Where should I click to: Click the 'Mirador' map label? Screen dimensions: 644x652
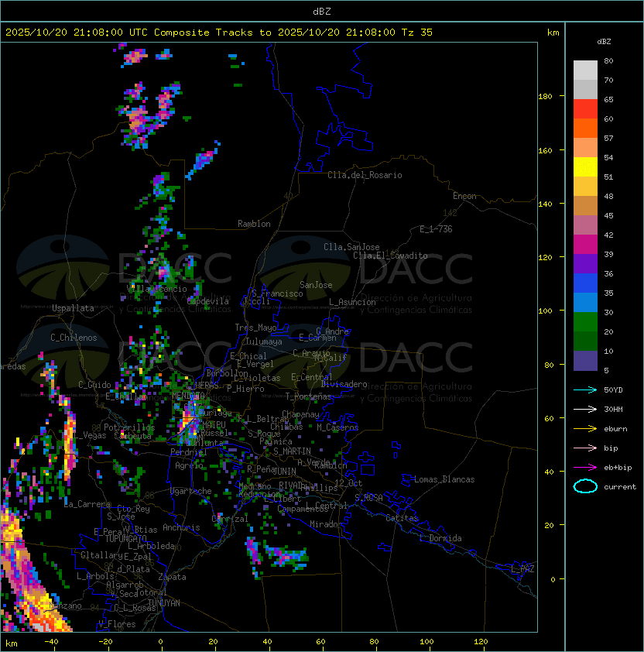click(x=327, y=524)
